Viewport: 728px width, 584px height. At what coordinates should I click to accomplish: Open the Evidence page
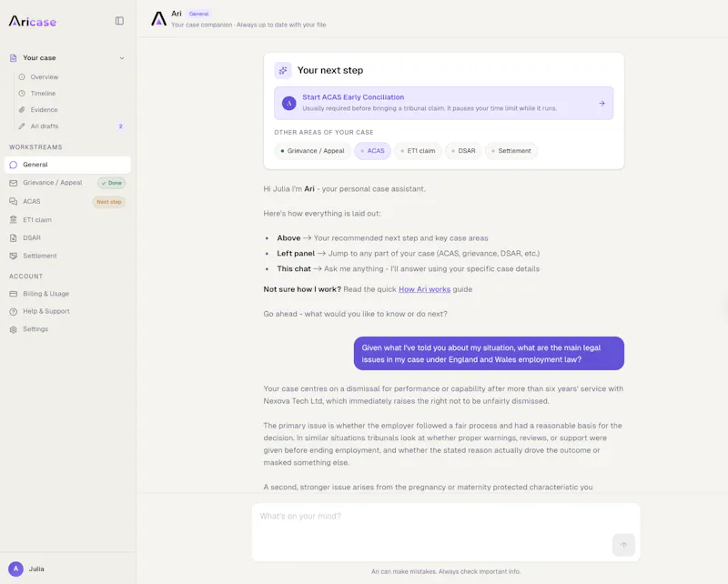click(x=44, y=109)
